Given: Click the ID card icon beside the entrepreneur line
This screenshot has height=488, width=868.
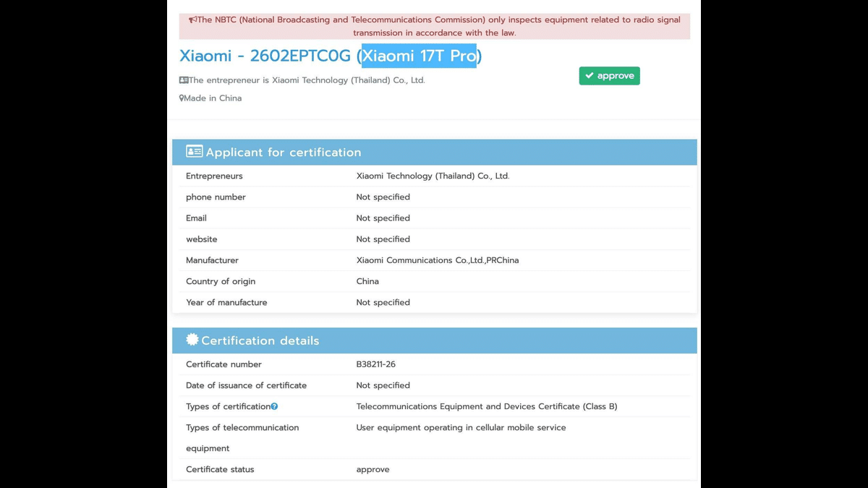Looking at the screenshot, I should point(184,80).
